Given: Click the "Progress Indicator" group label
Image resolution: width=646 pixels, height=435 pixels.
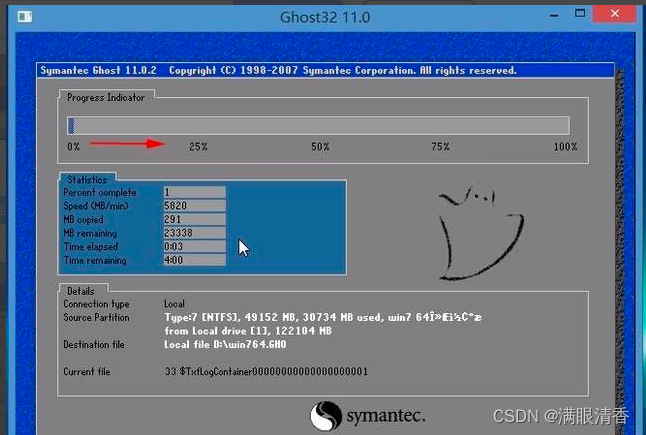Looking at the screenshot, I should pyautogui.click(x=106, y=98).
